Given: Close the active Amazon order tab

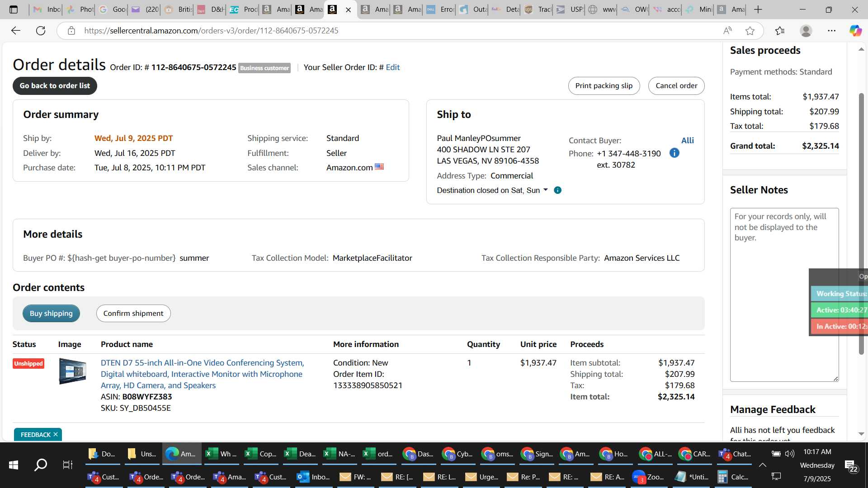Looking at the screenshot, I should click(348, 9).
